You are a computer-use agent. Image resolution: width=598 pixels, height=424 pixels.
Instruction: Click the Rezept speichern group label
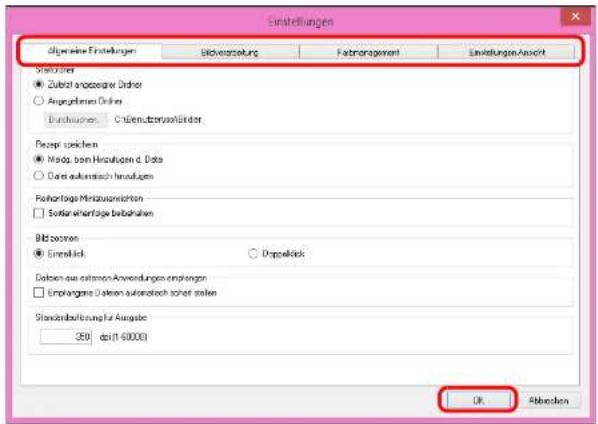coord(67,145)
